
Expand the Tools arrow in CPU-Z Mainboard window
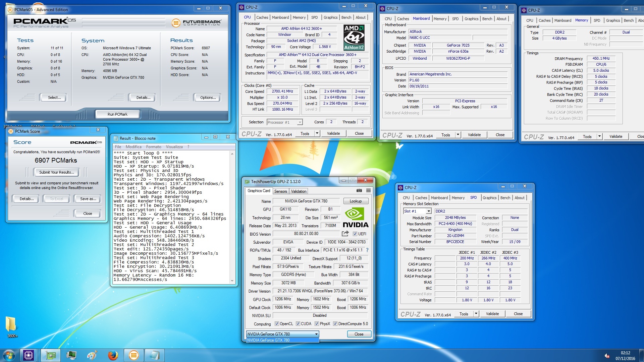tap(458, 135)
